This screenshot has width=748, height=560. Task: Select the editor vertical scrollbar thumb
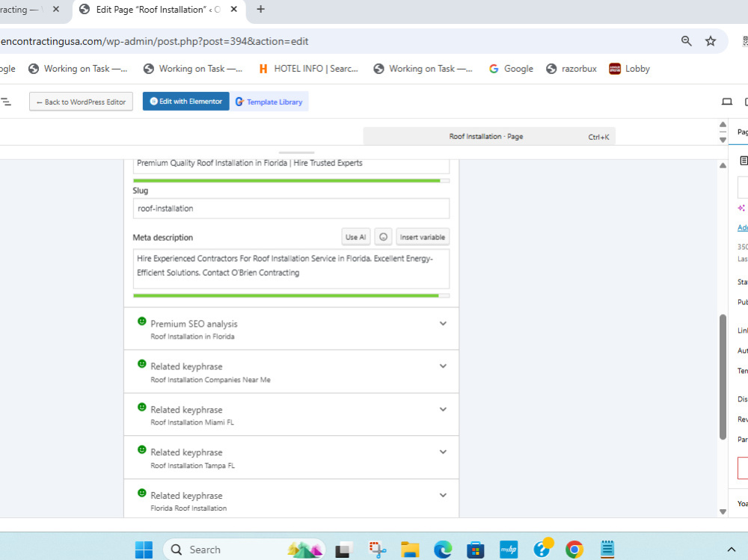coord(723,377)
